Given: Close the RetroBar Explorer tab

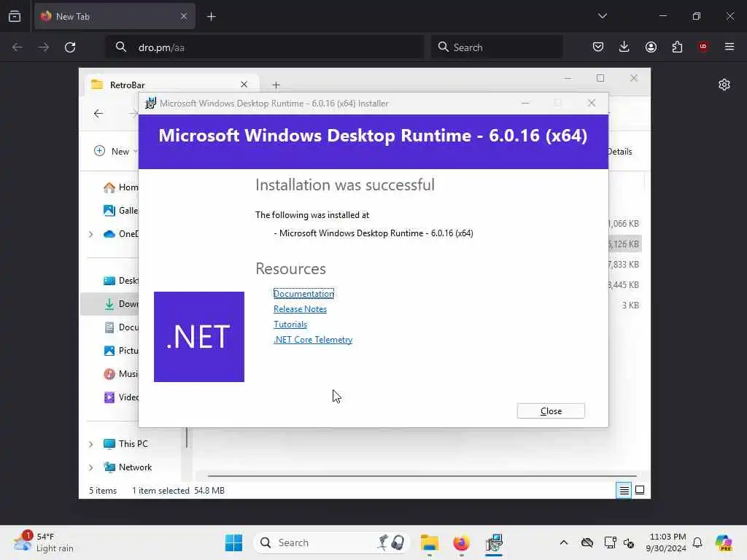Looking at the screenshot, I should (x=244, y=85).
